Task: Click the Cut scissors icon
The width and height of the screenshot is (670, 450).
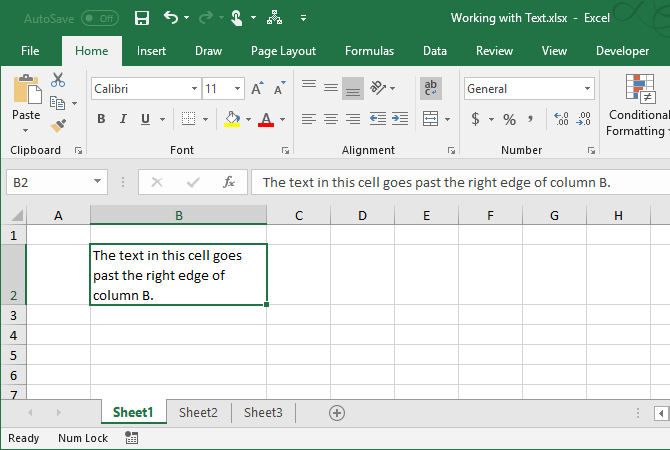Action: click(57, 81)
